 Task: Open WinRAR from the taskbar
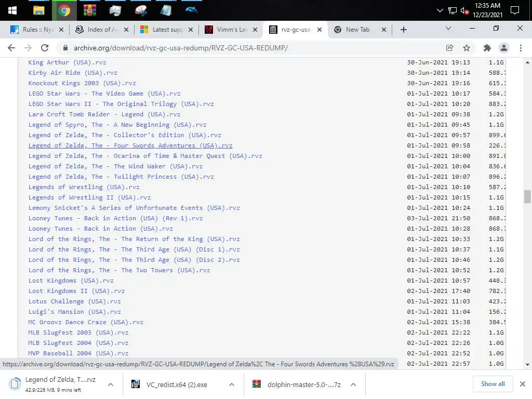(89, 10)
